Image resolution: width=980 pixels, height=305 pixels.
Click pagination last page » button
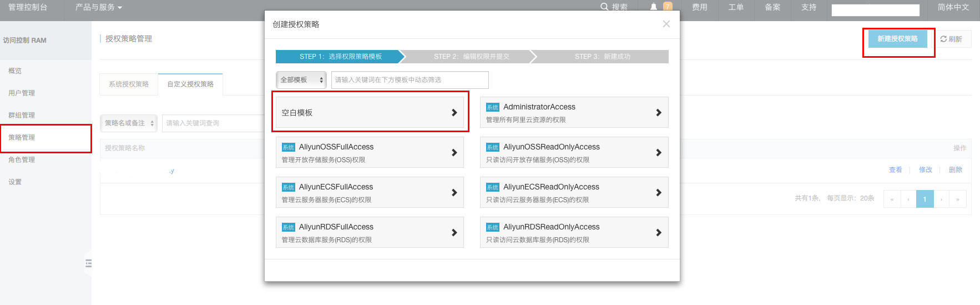click(x=958, y=199)
